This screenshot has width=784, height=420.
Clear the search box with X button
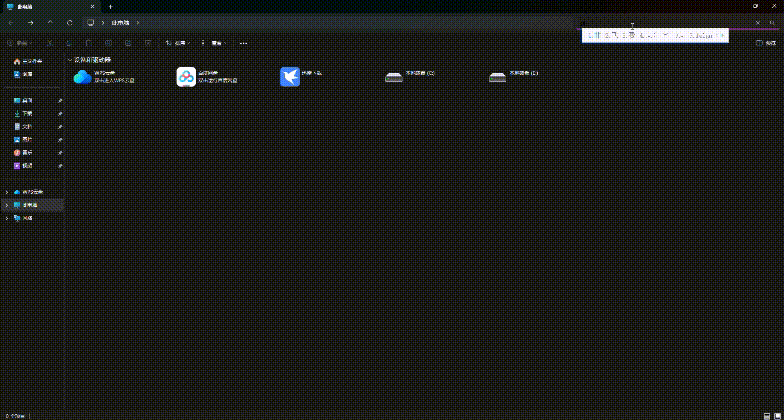pyautogui.click(x=756, y=22)
